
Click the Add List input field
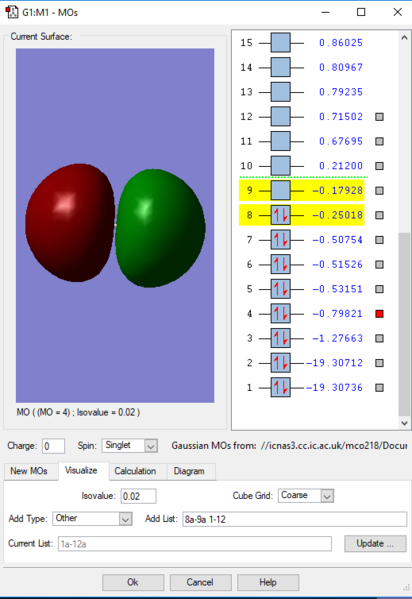click(x=294, y=519)
